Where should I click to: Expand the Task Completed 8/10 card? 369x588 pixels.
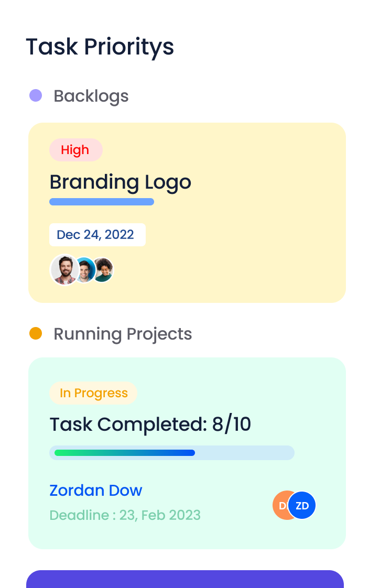pyautogui.click(x=187, y=453)
